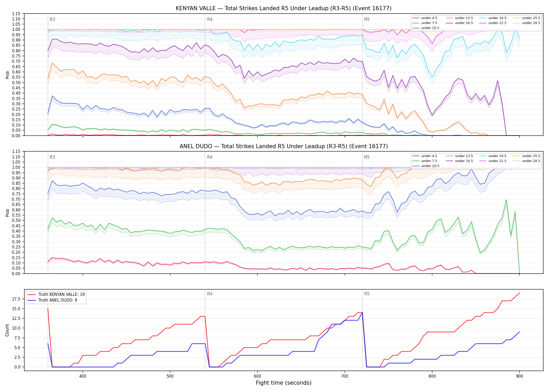Click R5 round marker in Kenyan Valle chart
This screenshot has height=392, width=549.
(367, 19)
